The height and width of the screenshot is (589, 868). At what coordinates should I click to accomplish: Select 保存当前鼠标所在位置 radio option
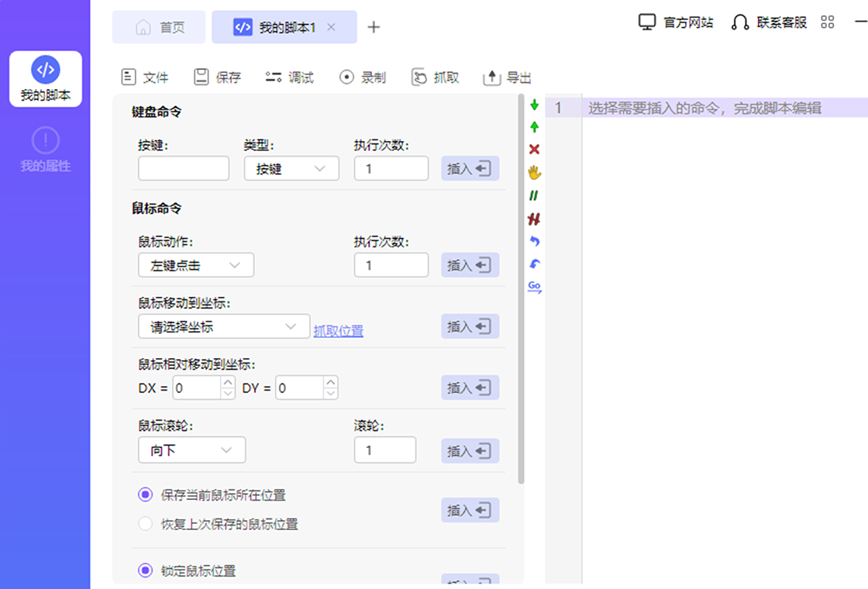click(x=145, y=494)
